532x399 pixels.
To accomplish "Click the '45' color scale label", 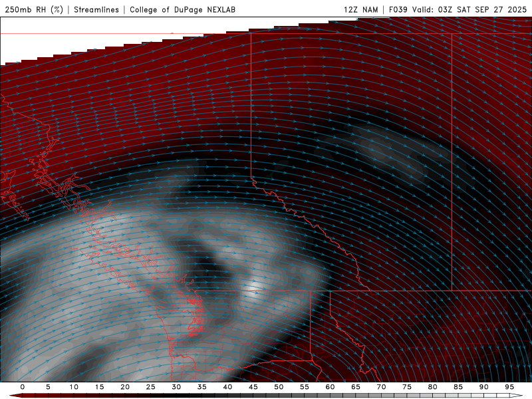I will tap(253, 387).
